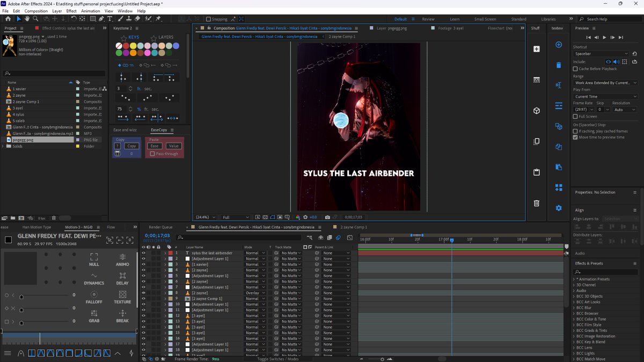Viewport: 644px width, 362px height.
Task: Select the Eraser tool
Action: (137, 19)
